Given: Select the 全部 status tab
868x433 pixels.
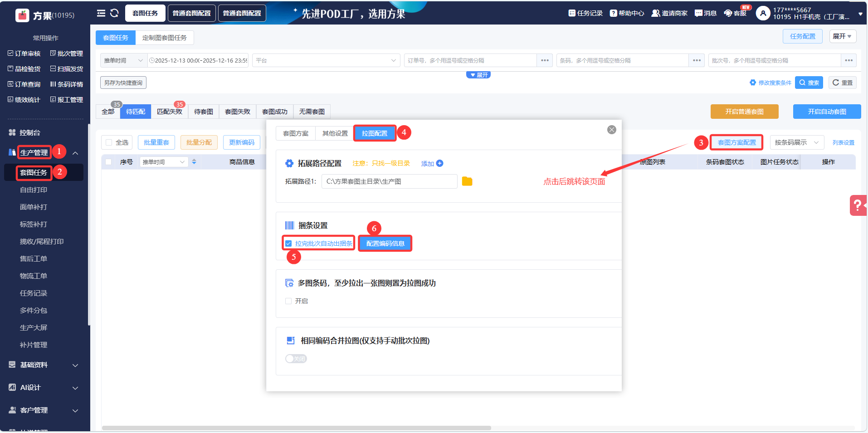Looking at the screenshot, I should tap(108, 112).
